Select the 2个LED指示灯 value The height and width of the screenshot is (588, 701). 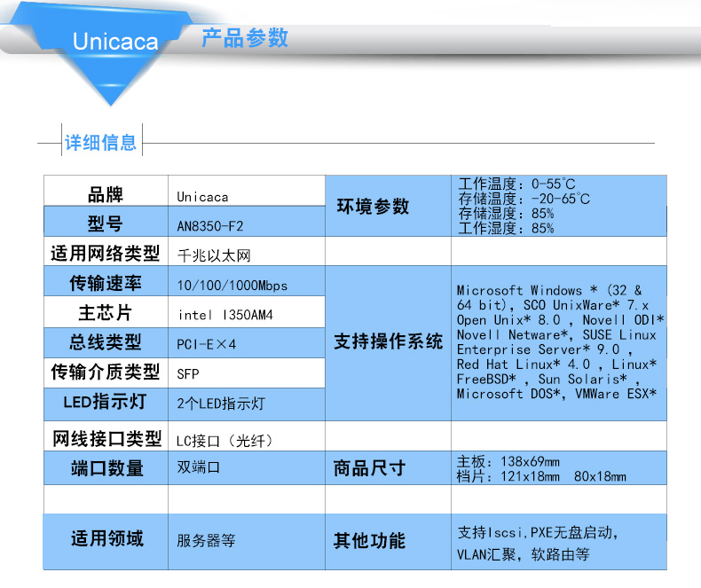pos(221,404)
